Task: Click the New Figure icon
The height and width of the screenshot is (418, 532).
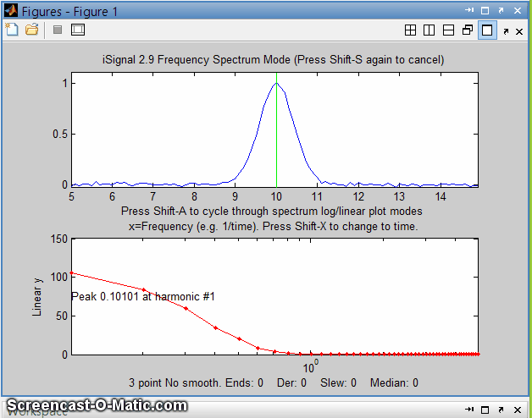Action: 12,30
